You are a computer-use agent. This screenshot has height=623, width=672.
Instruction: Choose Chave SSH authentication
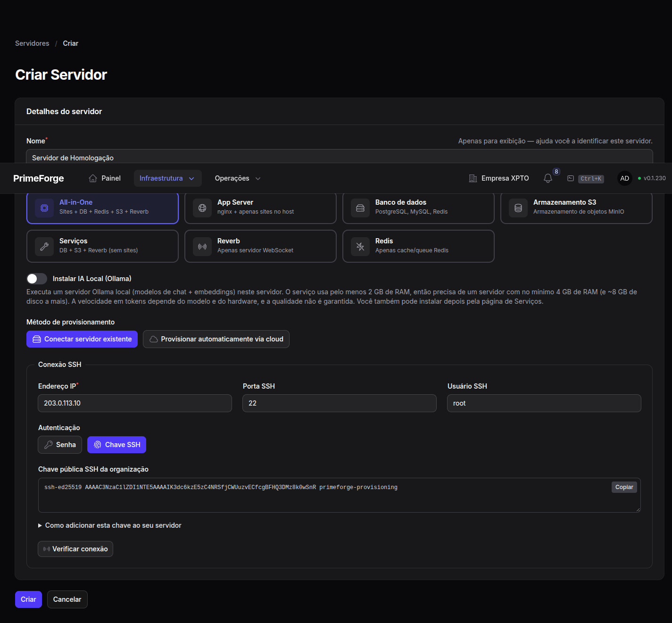tap(116, 445)
